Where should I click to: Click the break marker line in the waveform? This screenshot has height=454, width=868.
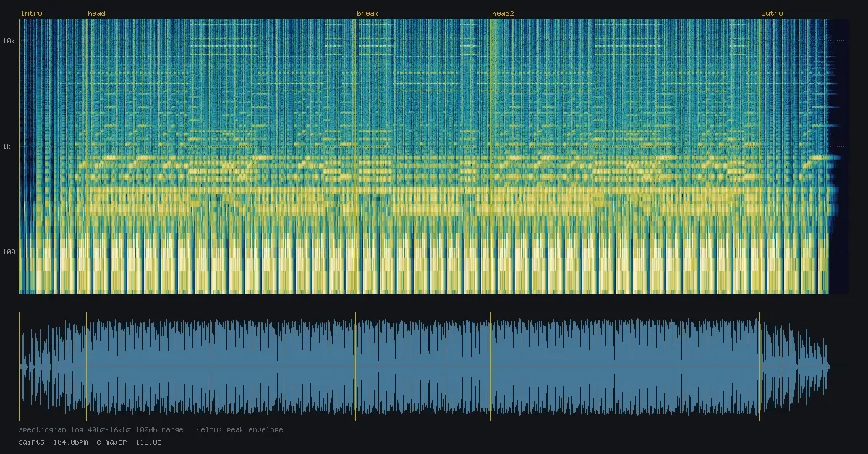(355, 367)
